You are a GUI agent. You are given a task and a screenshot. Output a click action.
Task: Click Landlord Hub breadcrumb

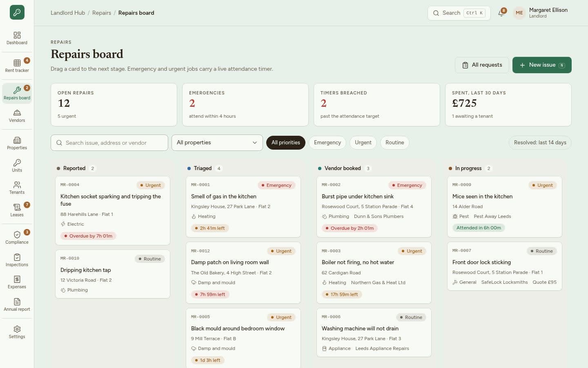tap(68, 13)
